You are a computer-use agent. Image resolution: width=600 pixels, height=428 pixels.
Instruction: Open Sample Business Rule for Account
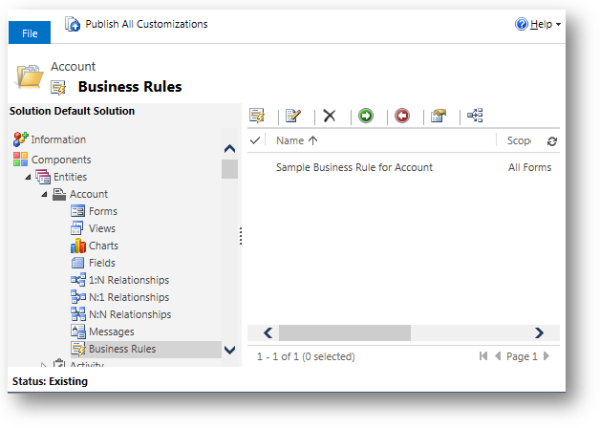click(354, 167)
